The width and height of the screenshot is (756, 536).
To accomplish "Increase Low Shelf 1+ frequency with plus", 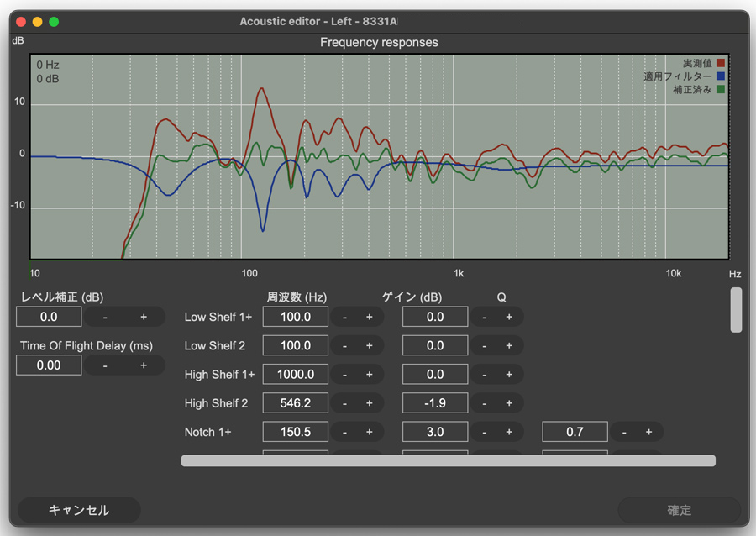I will [x=370, y=318].
